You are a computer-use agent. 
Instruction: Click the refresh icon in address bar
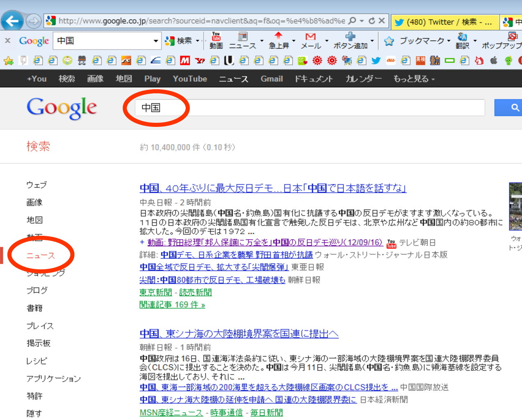tap(372, 20)
